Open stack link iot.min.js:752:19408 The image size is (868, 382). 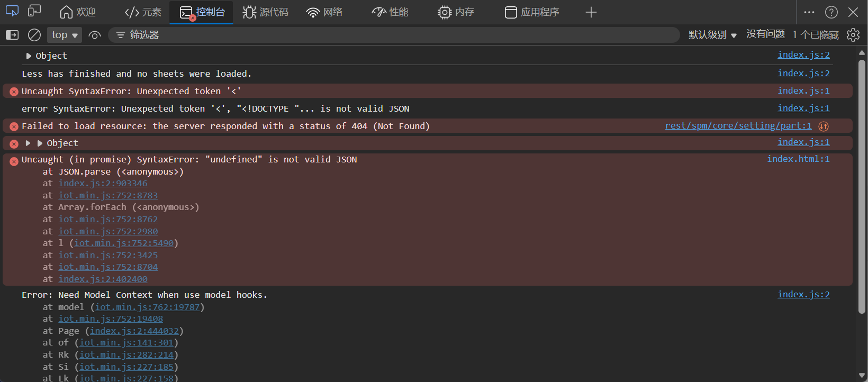[111, 319]
